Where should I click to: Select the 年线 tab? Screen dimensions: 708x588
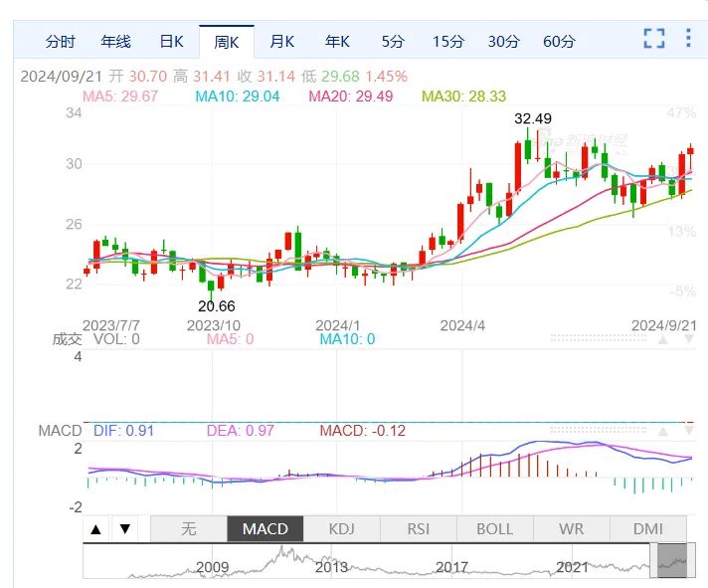115,42
